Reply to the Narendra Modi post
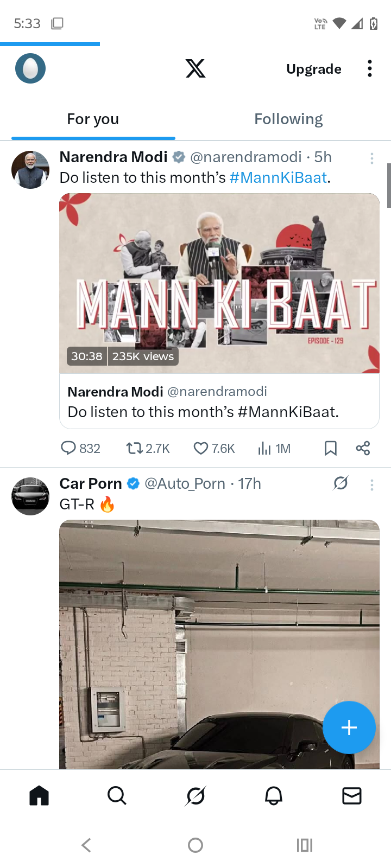This screenshot has height=868, width=391. pyautogui.click(x=68, y=448)
